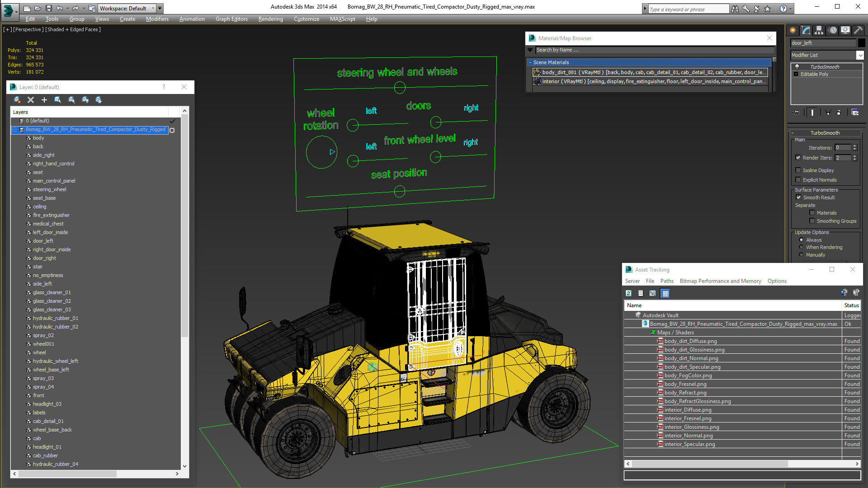Click Make Unique icon below modifier stack
This screenshot has width=868, height=488.
827,112
